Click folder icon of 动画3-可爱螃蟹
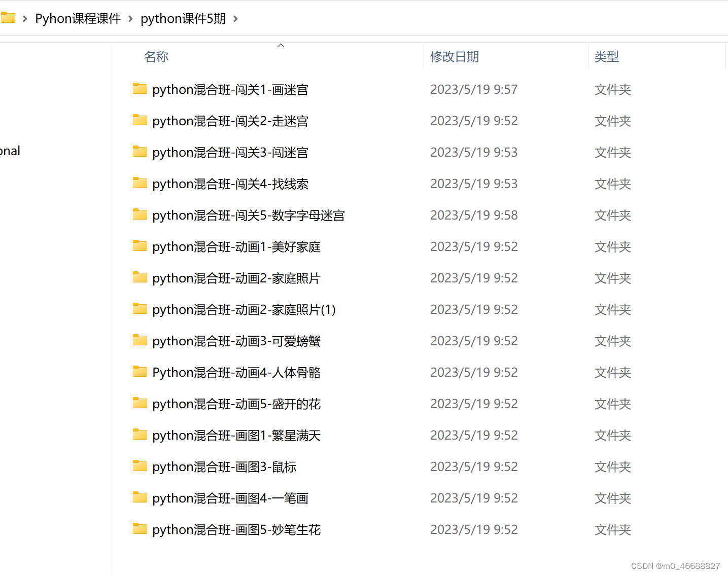The height and width of the screenshot is (575, 728). (x=140, y=341)
